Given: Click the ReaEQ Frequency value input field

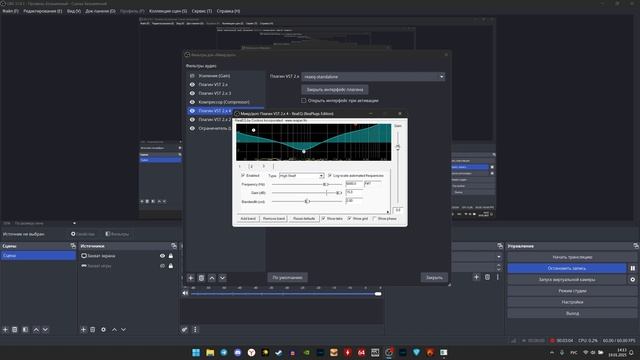Looking at the screenshot, I should tap(354, 184).
